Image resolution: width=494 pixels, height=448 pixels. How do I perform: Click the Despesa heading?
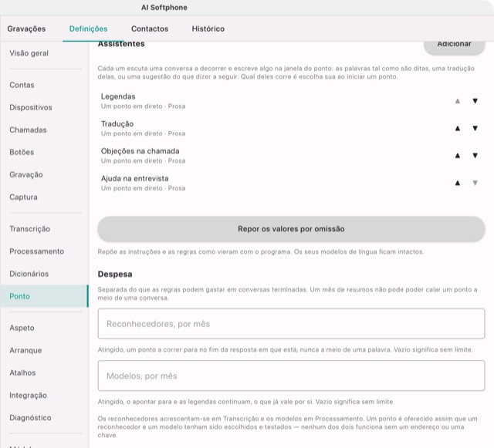(x=115, y=275)
